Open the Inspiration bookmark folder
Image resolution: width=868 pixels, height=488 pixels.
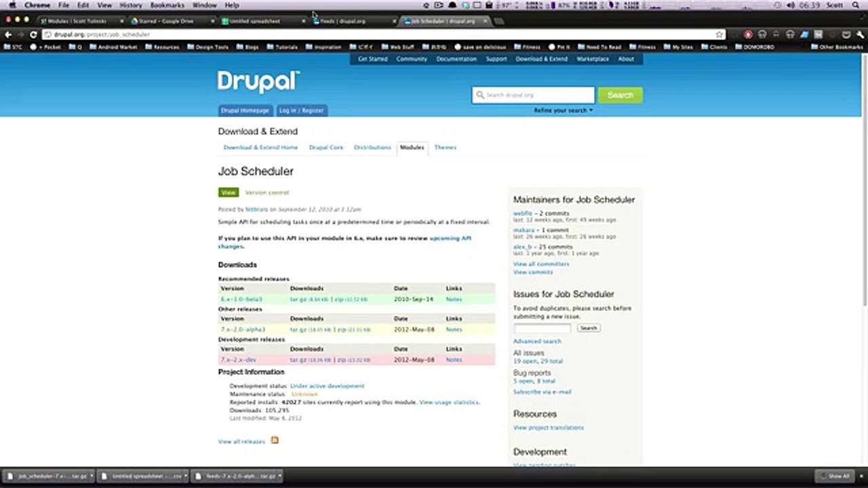pyautogui.click(x=323, y=47)
